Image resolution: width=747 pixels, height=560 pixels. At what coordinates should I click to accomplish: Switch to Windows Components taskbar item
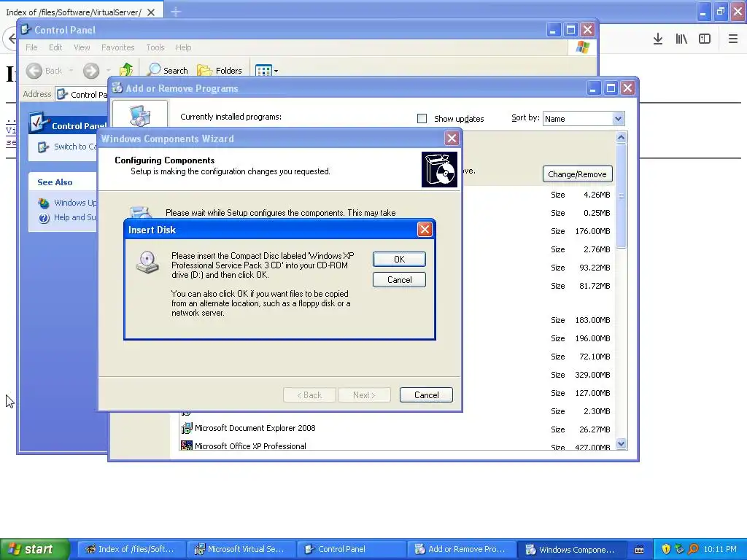pyautogui.click(x=570, y=549)
